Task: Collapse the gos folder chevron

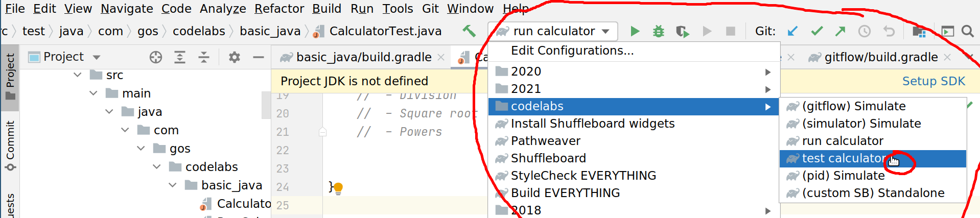Action: [141, 149]
